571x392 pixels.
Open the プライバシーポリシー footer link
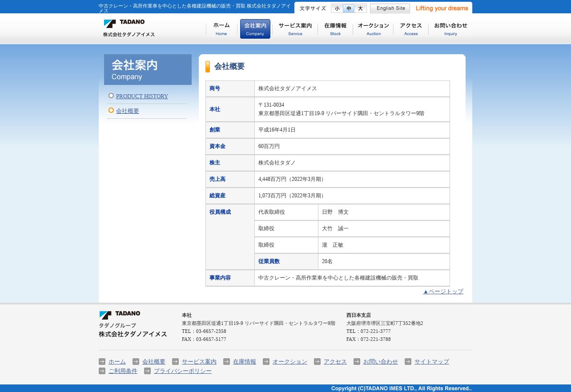183,371
